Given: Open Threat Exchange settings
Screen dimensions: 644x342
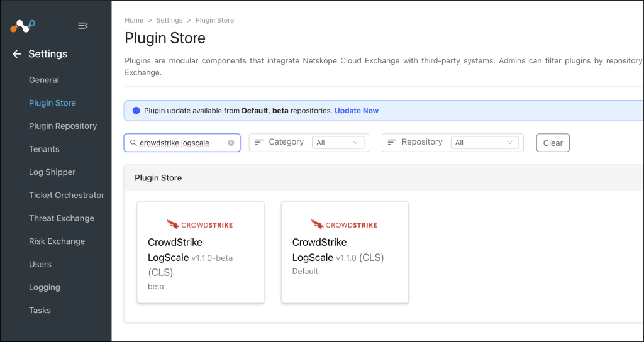Looking at the screenshot, I should coord(62,218).
